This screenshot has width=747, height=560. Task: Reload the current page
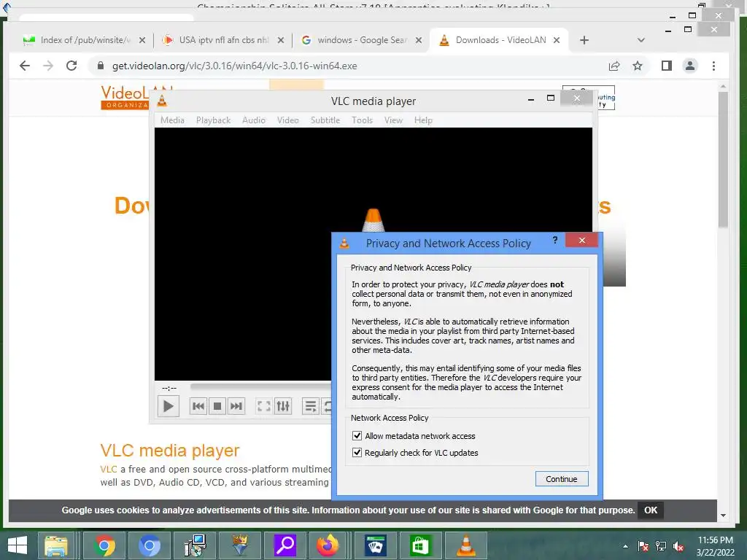point(71,66)
